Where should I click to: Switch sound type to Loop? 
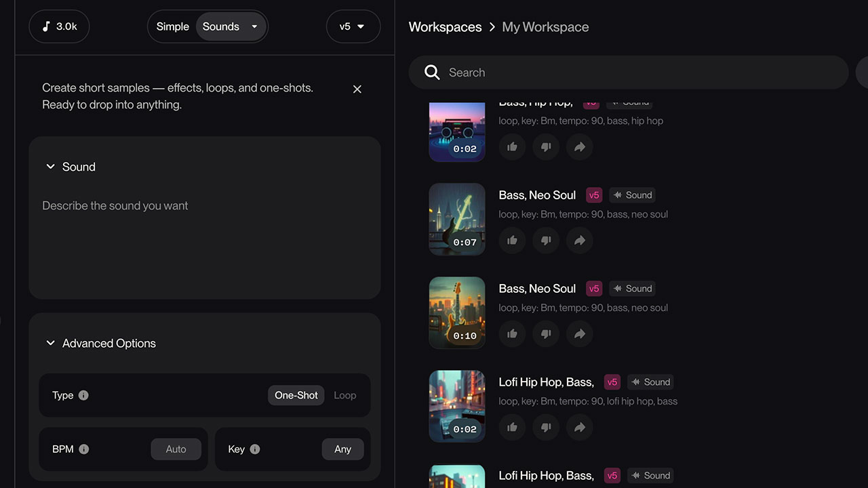click(x=344, y=395)
